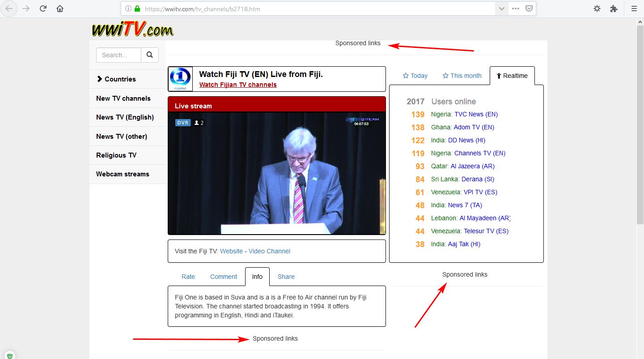
Task: Open the Watch Fijian TV channels link
Action: click(x=237, y=85)
